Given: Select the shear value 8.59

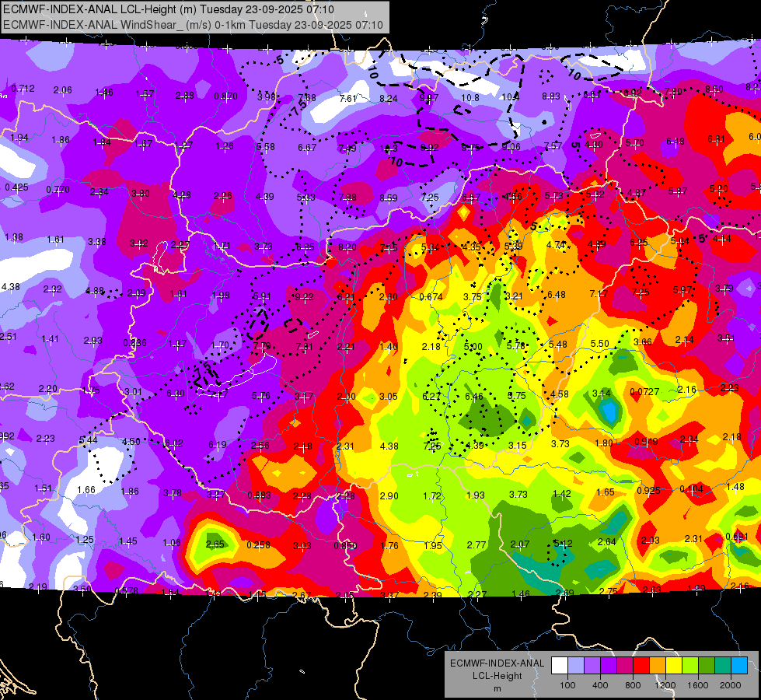Looking at the screenshot, I should point(388,198).
